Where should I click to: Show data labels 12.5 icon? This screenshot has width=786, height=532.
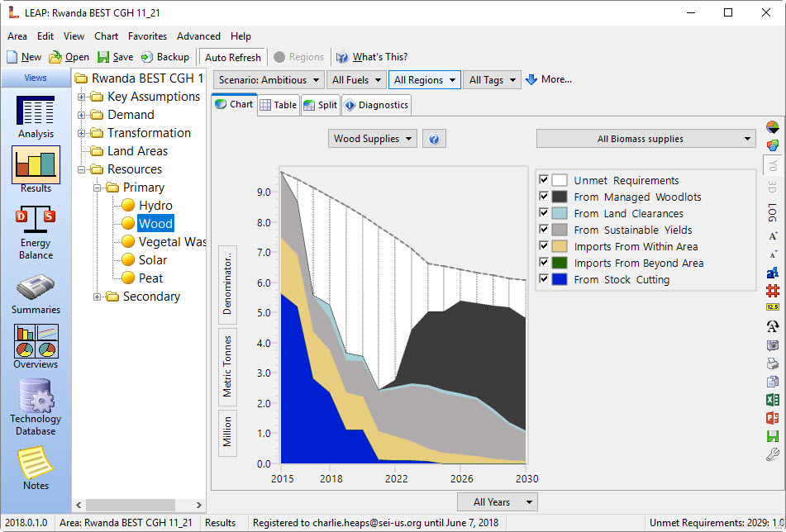pyautogui.click(x=773, y=307)
